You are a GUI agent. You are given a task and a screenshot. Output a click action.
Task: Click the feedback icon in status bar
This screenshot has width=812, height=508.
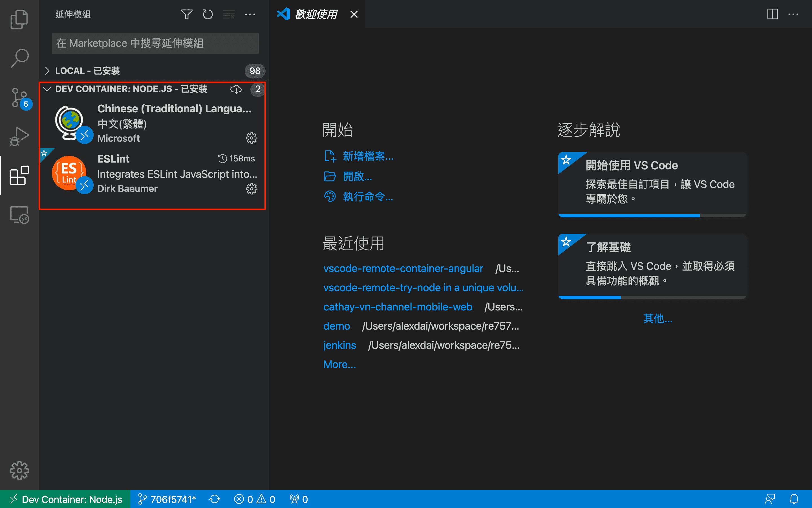click(770, 499)
